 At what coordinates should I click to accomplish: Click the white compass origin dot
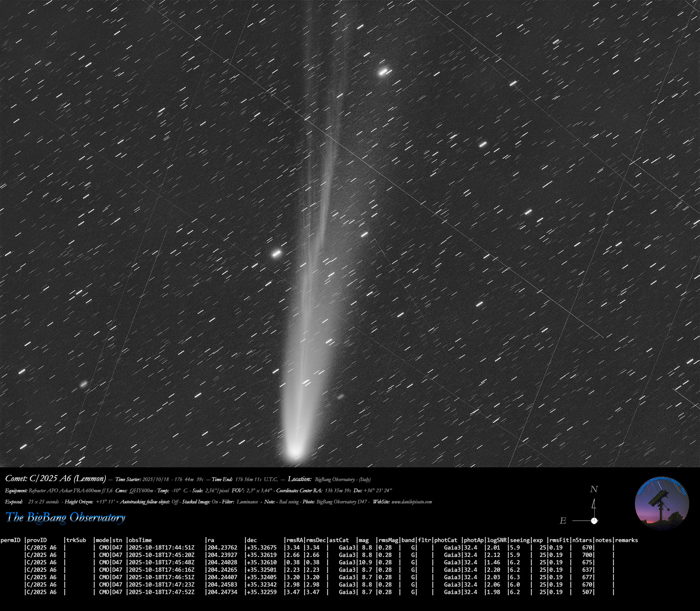coord(594,521)
